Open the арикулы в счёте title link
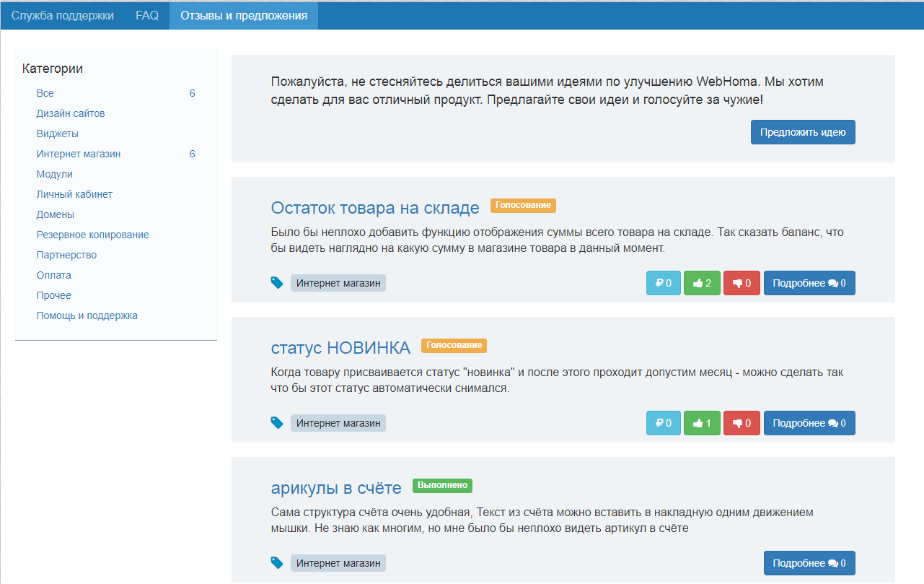 pos(336,488)
